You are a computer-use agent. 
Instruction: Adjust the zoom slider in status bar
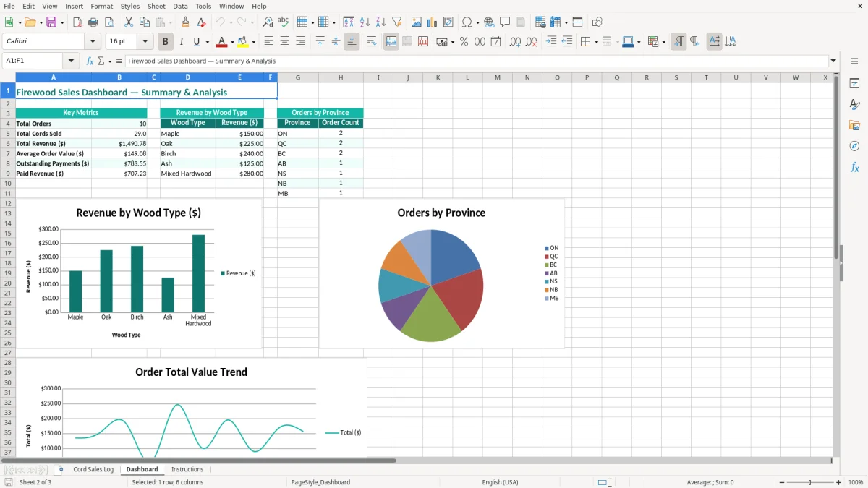pyautogui.click(x=809, y=482)
